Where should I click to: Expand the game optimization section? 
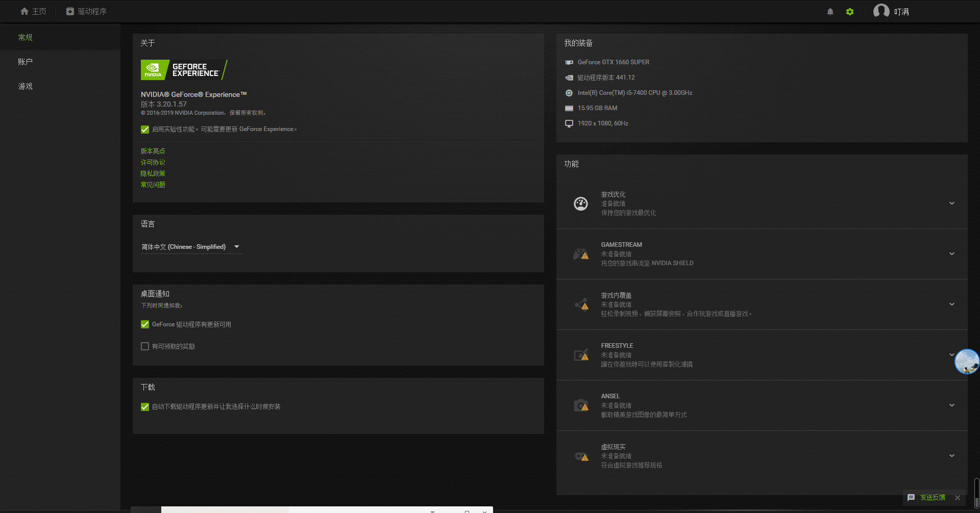pyautogui.click(x=952, y=203)
